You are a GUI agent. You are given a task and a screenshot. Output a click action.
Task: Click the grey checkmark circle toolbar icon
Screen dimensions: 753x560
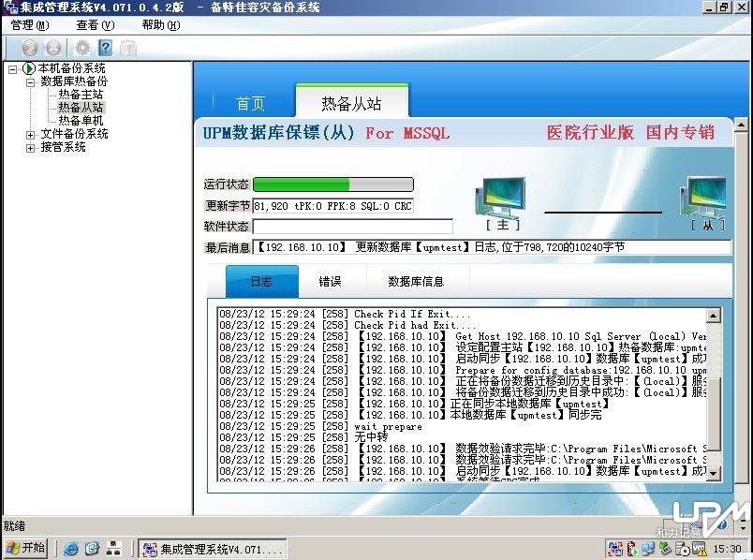[30, 48]
